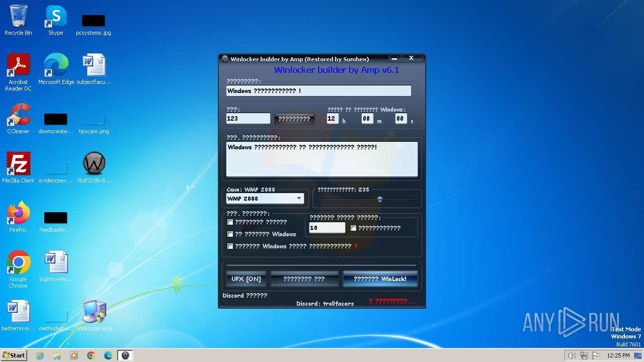This screenshot has height=362, width=644.
Task: Open the Google Chrome desktop shortcut
Action: pyautogui.click(x=18, y=269)
